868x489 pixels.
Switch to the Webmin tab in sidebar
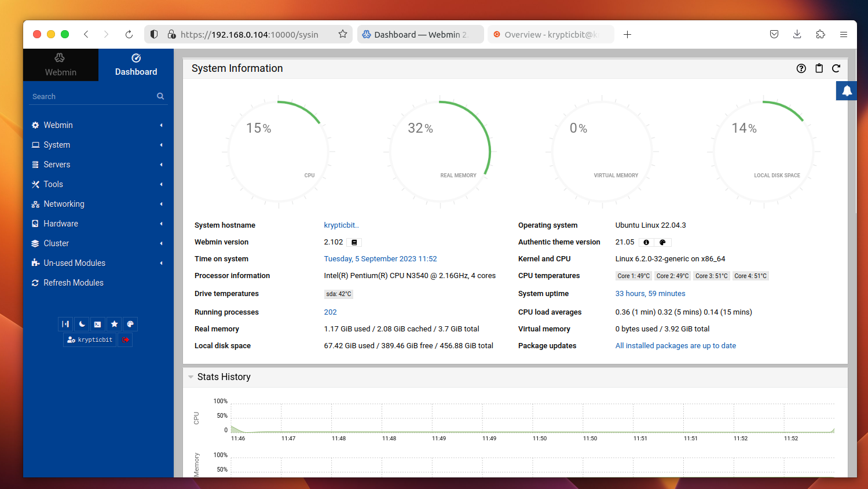[x=61, y=65]
